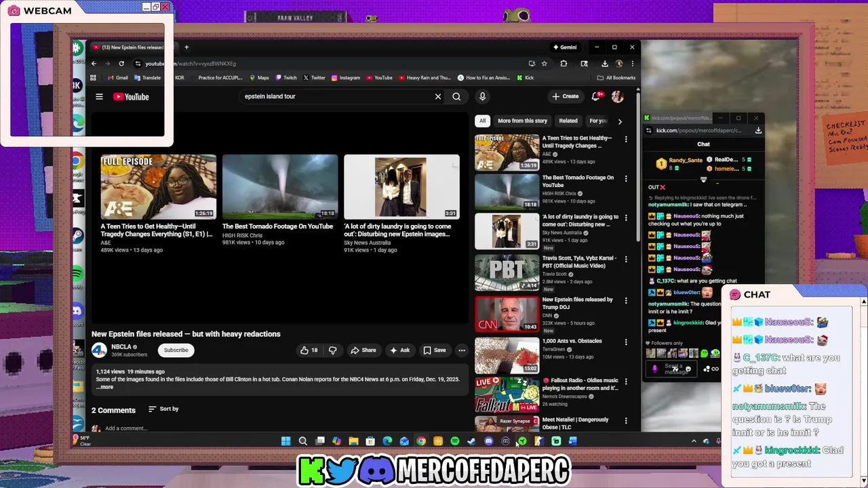Open Best Tornado Footage end-screen thumbnail

click(280, 187)
